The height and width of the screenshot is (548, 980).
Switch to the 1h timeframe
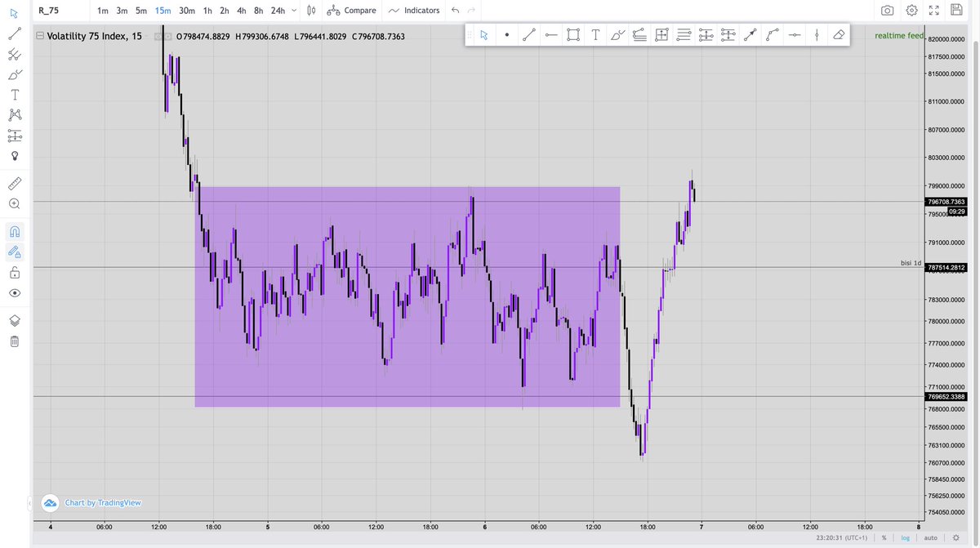pos(207,11)
